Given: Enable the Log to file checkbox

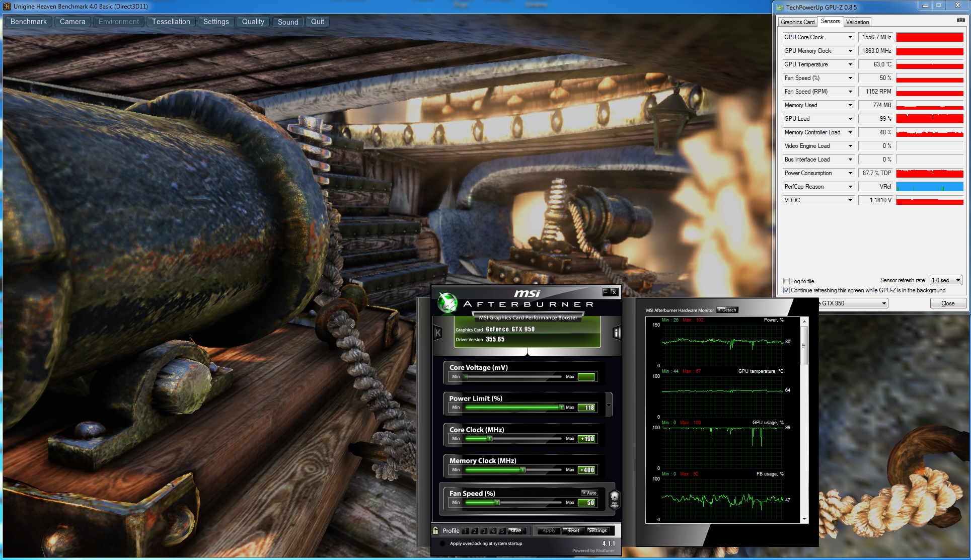Looking at the screenshot, I should pos(786,281).
